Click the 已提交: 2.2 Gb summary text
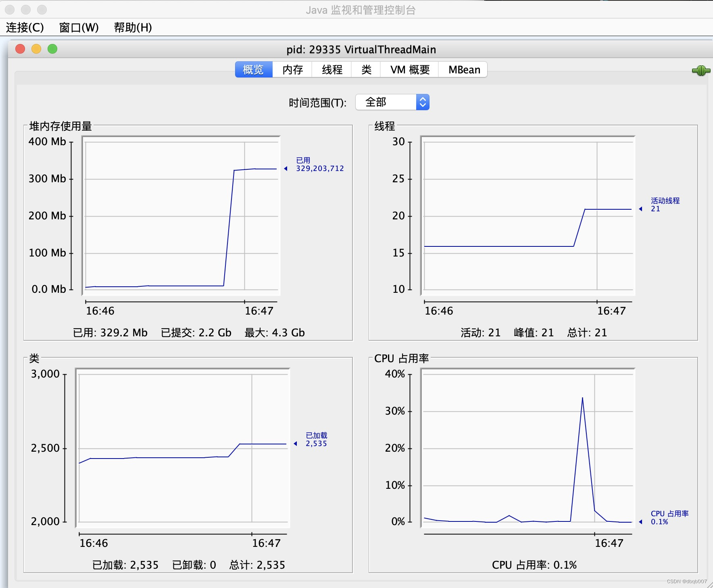This screenshot has width=713, height=588. tap(196, 333)
